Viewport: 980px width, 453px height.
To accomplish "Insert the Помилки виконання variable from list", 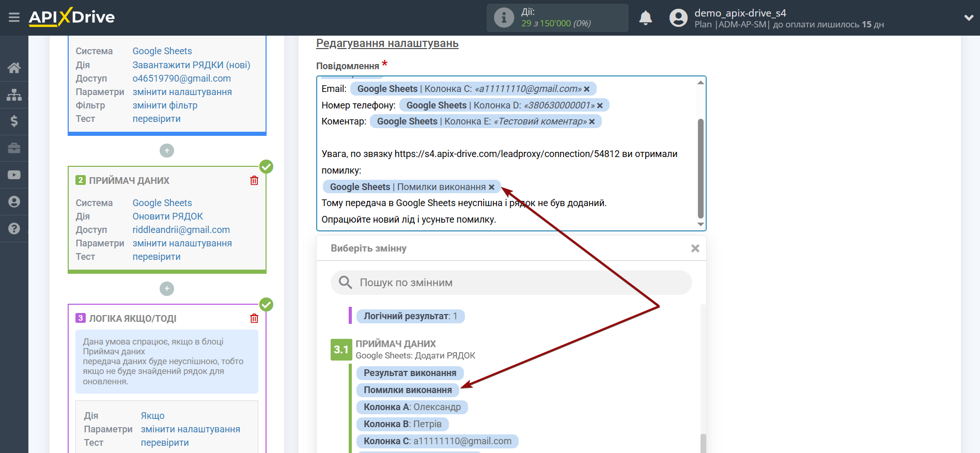I will (408, 390).
